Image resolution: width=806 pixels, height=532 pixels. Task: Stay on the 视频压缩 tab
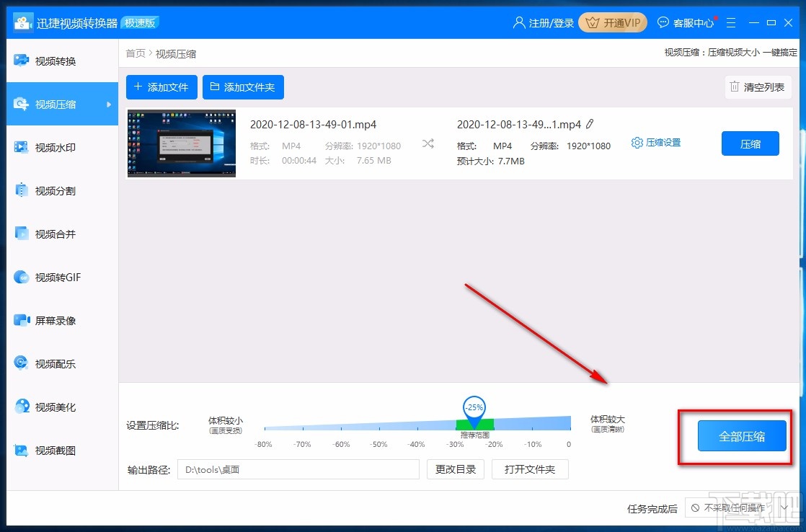(56, 104)
